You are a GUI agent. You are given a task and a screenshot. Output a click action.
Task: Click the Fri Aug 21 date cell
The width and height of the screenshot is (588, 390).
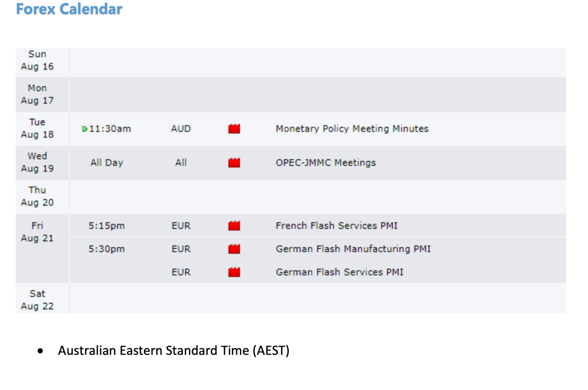37,232
